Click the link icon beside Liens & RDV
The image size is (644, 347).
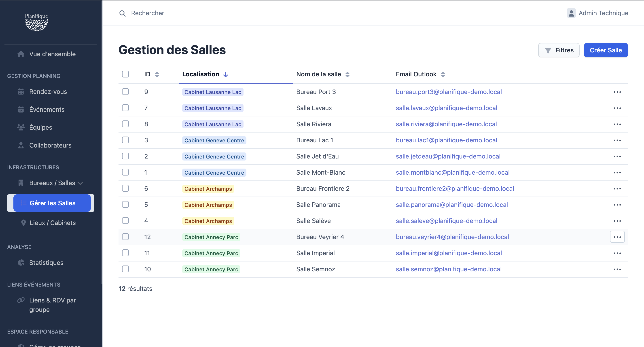tap(21, 300)
